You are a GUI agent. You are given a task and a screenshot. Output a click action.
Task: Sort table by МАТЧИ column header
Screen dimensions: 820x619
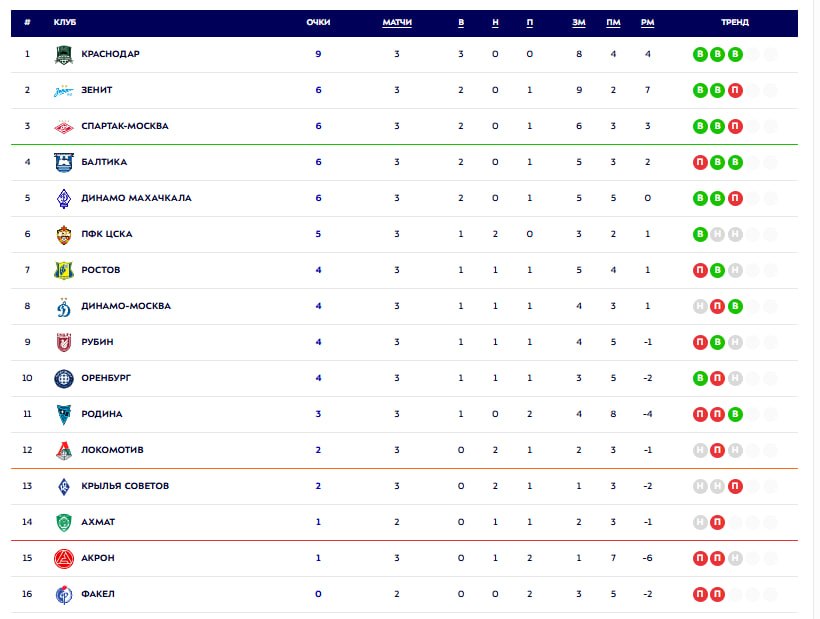[x=397, y=22]
